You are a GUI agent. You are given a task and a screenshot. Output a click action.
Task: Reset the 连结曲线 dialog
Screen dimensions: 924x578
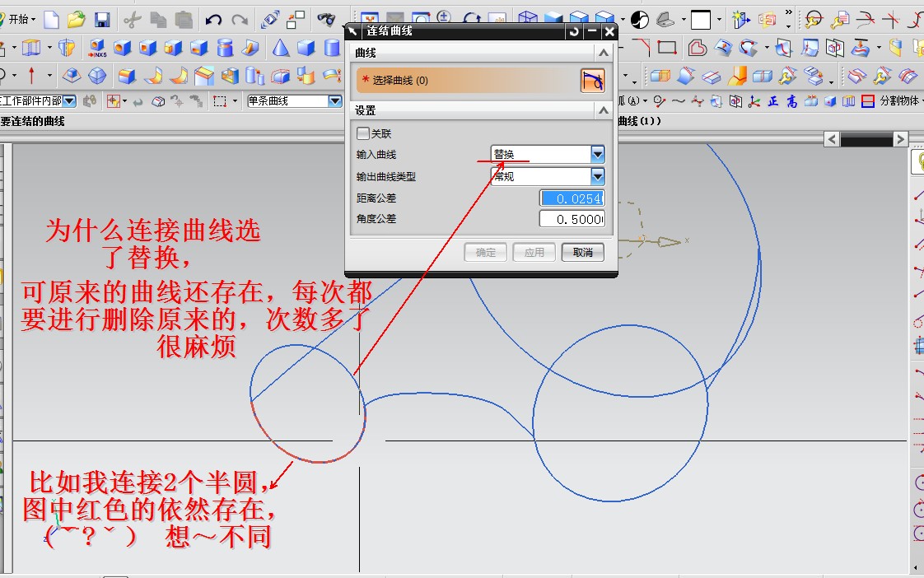574,31
